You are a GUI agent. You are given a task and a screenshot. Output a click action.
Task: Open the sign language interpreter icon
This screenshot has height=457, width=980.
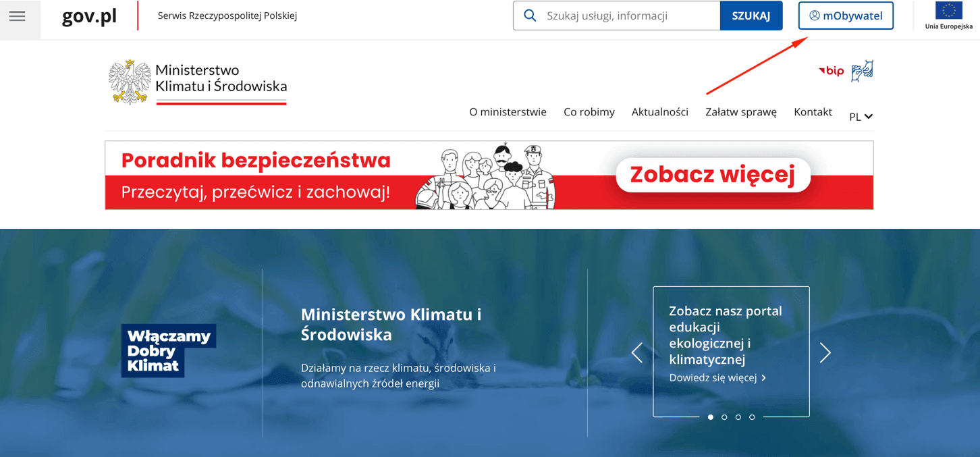pyautogui.click(x=862, y=70)
